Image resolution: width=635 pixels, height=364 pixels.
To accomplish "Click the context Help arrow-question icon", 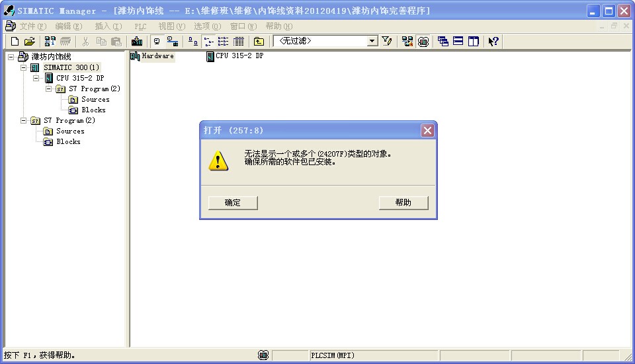I will [x=493, y=41].
